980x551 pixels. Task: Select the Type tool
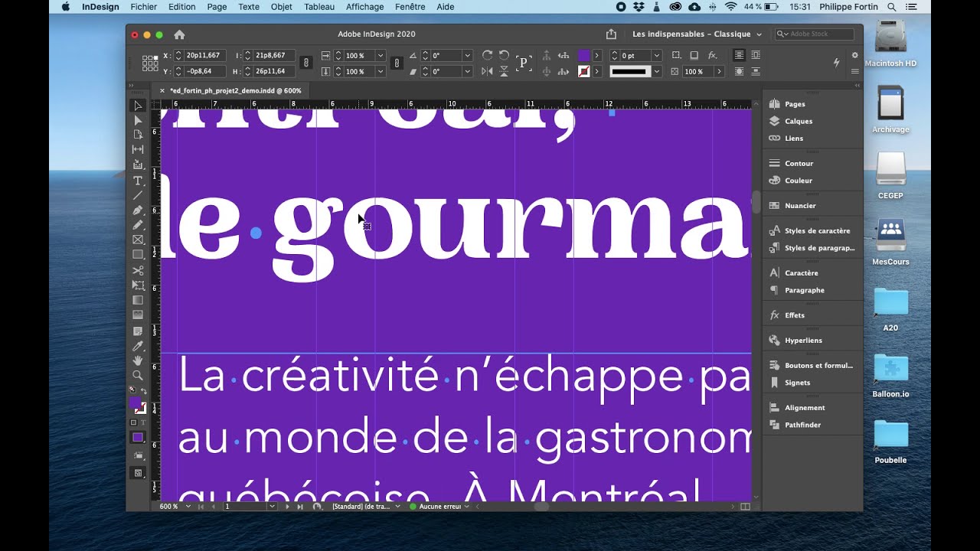click(x=138, y=181)
